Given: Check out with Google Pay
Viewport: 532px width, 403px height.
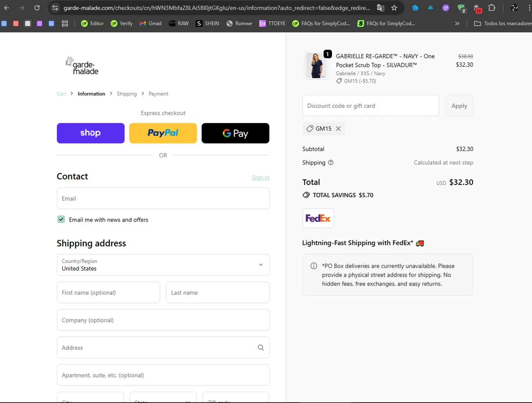Looking at the screenshot, I should coord(235,133).
